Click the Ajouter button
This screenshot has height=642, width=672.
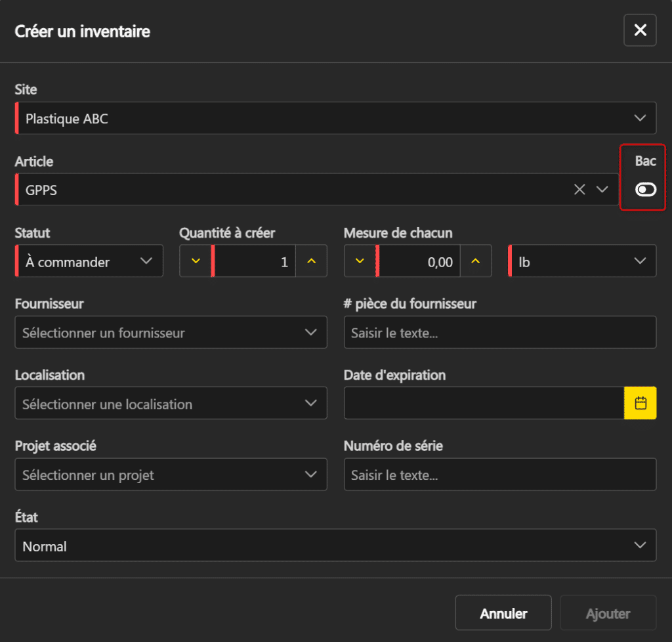click(x=608, y=614)
